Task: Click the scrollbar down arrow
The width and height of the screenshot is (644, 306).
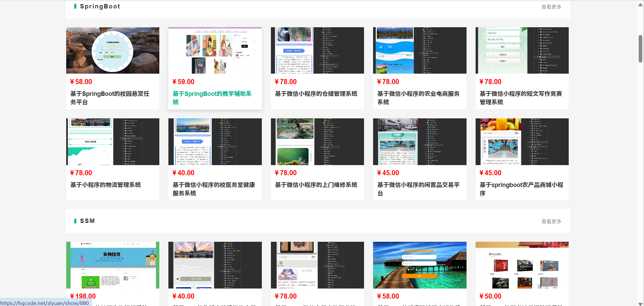Action: point(640,304)
